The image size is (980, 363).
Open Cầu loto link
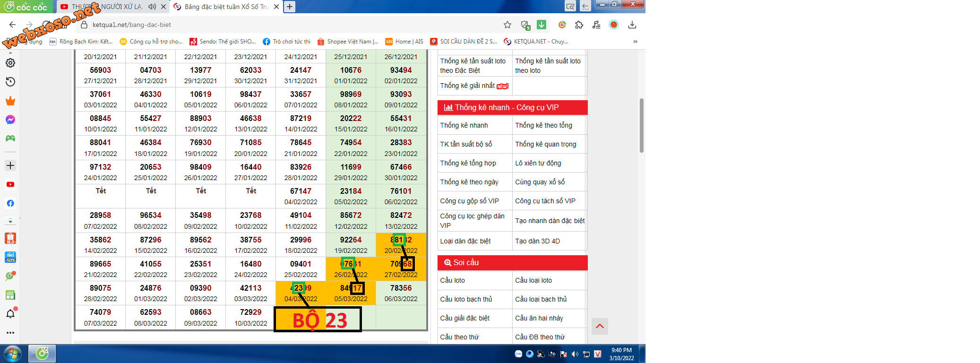(453, 280)
